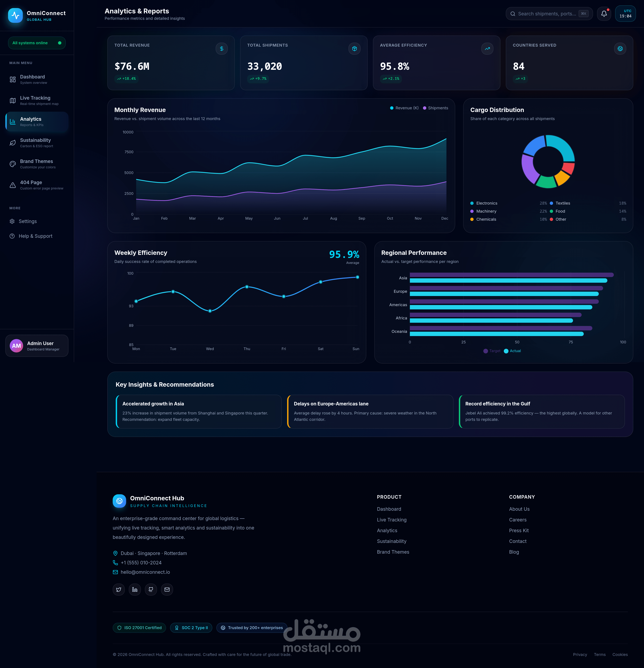Click the Live Tracking map icon
This screenshot has width=644, height=668.
tap(13, 101)
